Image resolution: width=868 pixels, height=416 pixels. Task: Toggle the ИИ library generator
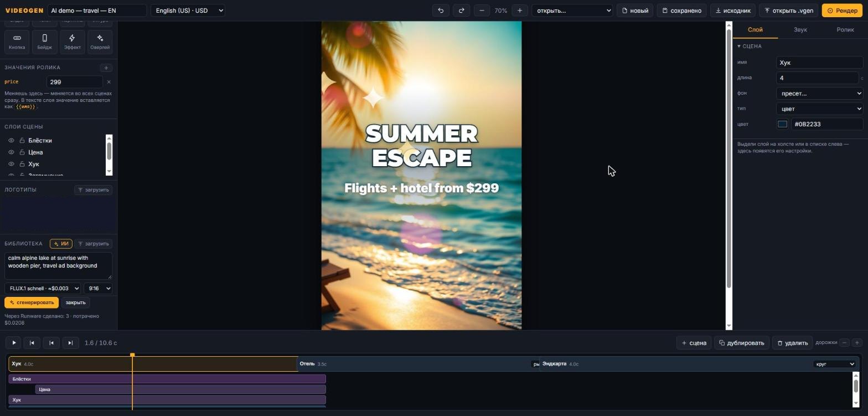(61, 244)
